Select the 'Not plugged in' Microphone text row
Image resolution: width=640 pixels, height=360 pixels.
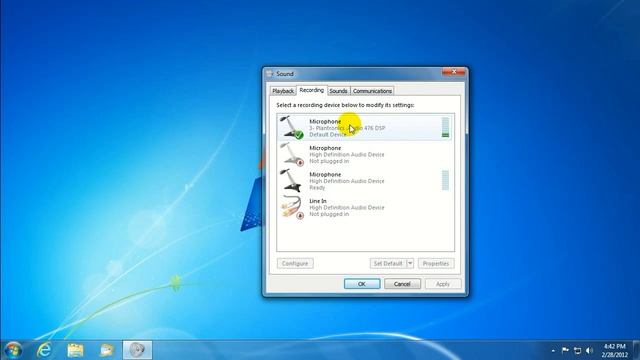pos(365,154)
